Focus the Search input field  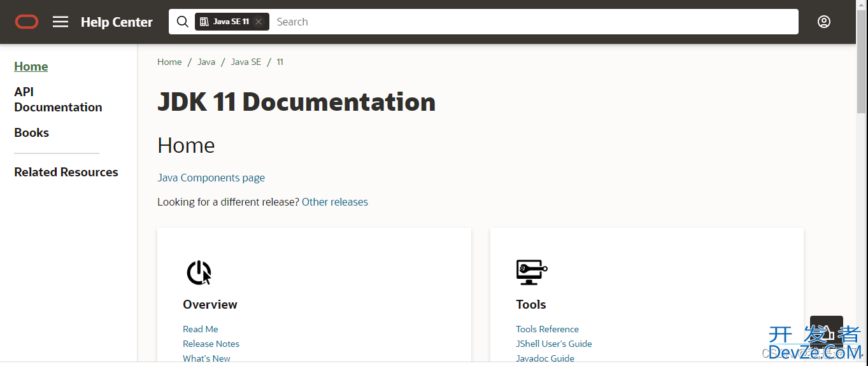point(534,22)
